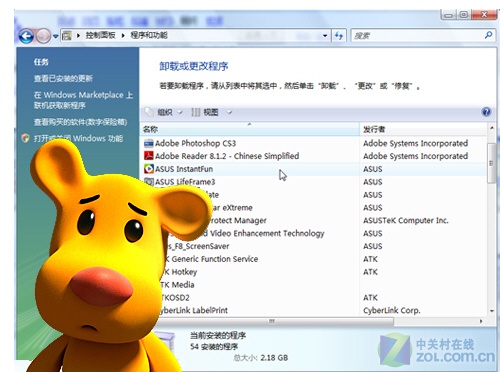Click the refresh button beside address bar
This screenshot has width=500, height=372.
point(339,35)
